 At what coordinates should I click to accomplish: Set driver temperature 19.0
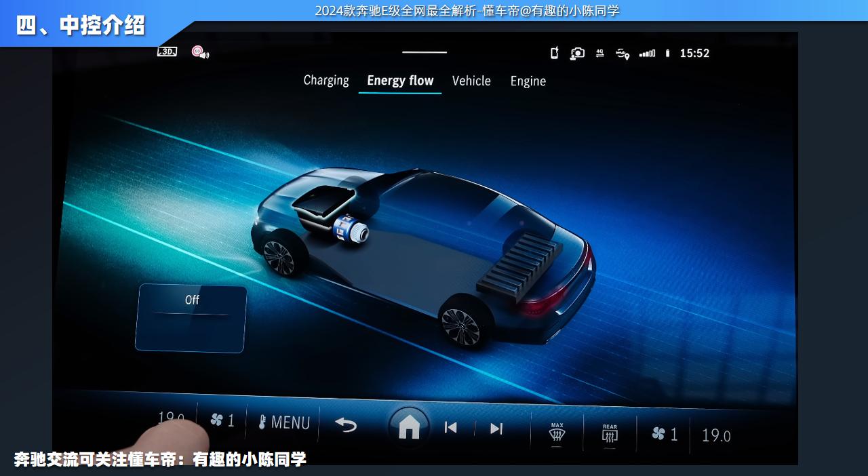coord(171,418)
